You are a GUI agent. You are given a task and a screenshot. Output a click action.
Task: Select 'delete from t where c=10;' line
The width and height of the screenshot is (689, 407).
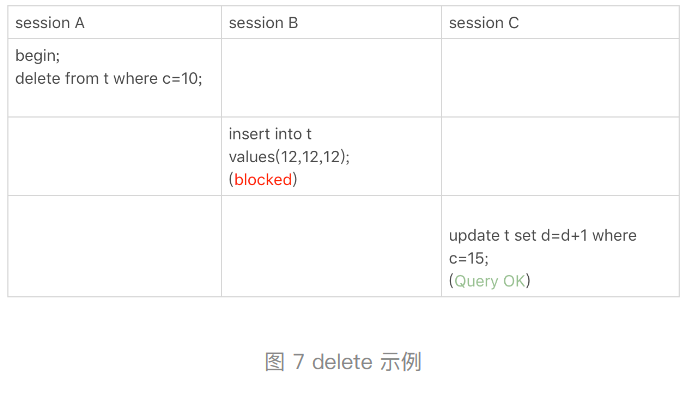pos(109,79)
